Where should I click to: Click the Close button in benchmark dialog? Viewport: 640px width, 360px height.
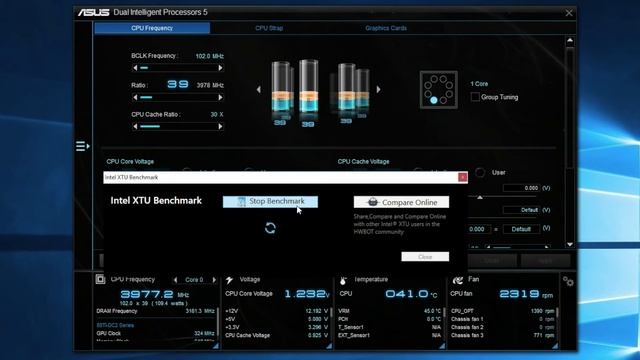coord(425,257)
